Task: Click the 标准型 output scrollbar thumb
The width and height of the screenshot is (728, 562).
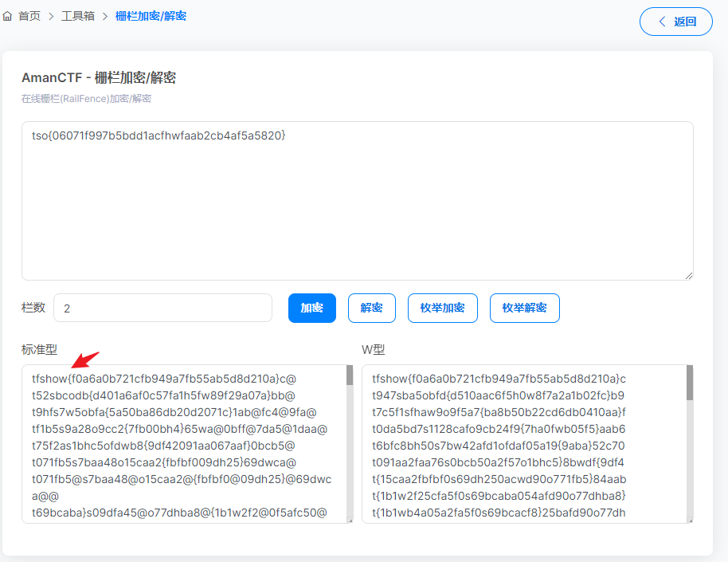Action: point(350,376)
